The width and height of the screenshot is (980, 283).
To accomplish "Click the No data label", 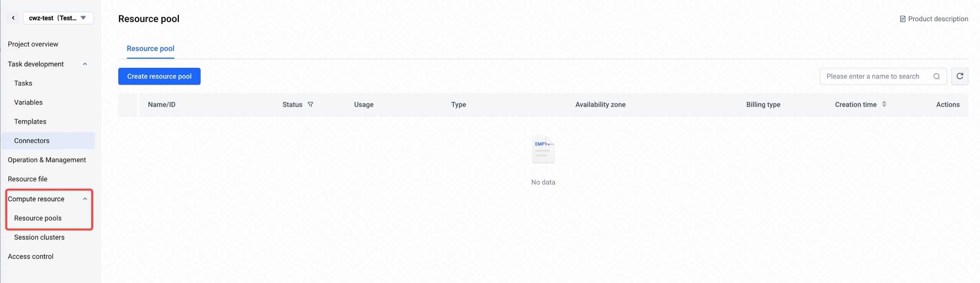I will [543, 182].
